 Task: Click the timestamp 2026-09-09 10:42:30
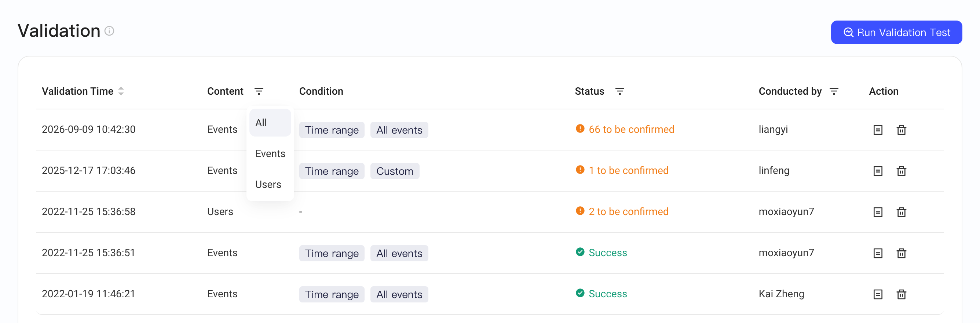click(89, 130)
